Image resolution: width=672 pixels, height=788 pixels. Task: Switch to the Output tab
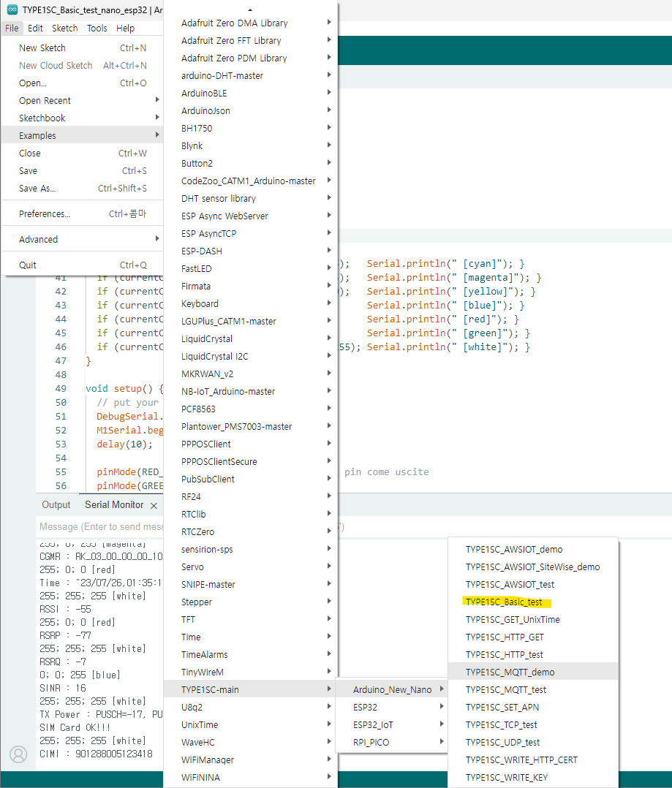coord(56,504)
